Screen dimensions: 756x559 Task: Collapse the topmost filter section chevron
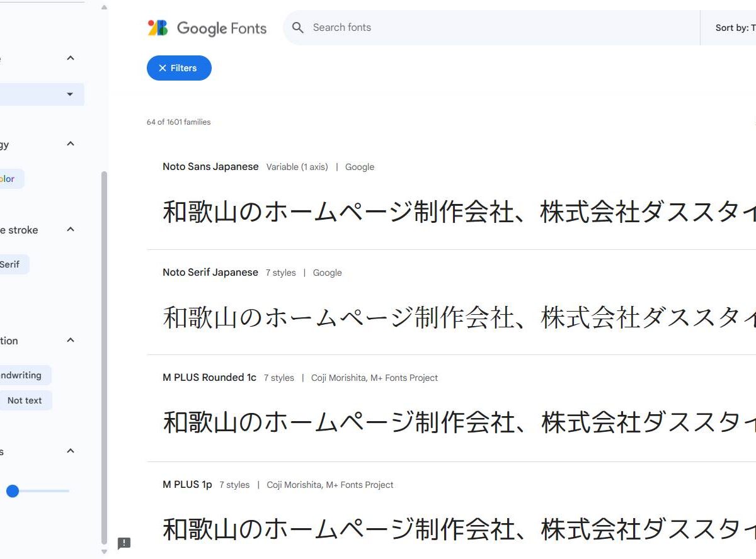click(x=71, y=59)
